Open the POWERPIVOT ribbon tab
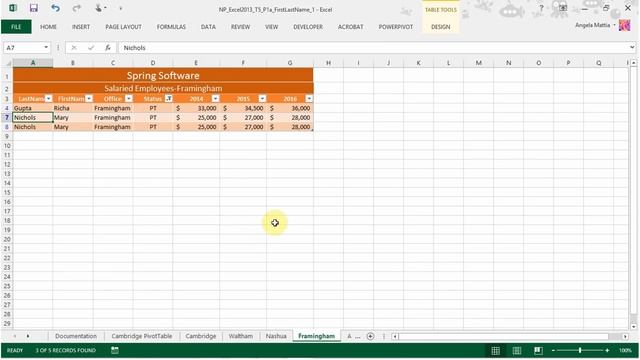640x360 pixels. 396,27
